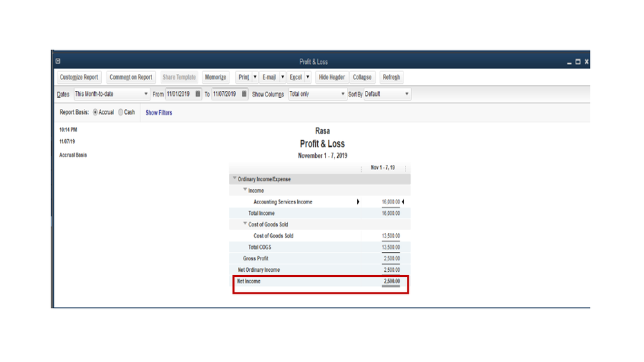Image resolution: width=644 pixels, height=362 pixels.
Task: Click the window menu icon in title bar
Action: 58,61
